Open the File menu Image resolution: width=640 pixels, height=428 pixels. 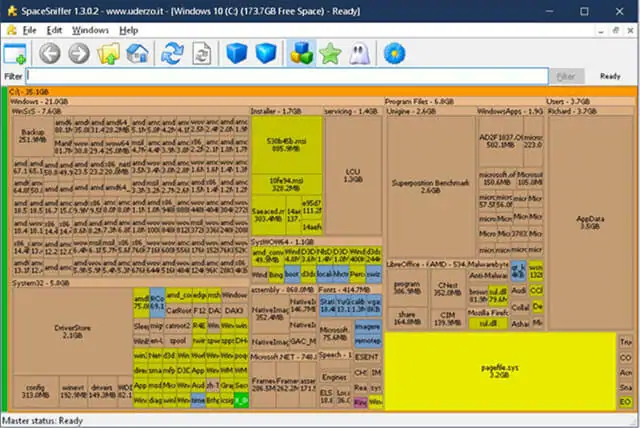pyautogui.click(x=29, y=30)
